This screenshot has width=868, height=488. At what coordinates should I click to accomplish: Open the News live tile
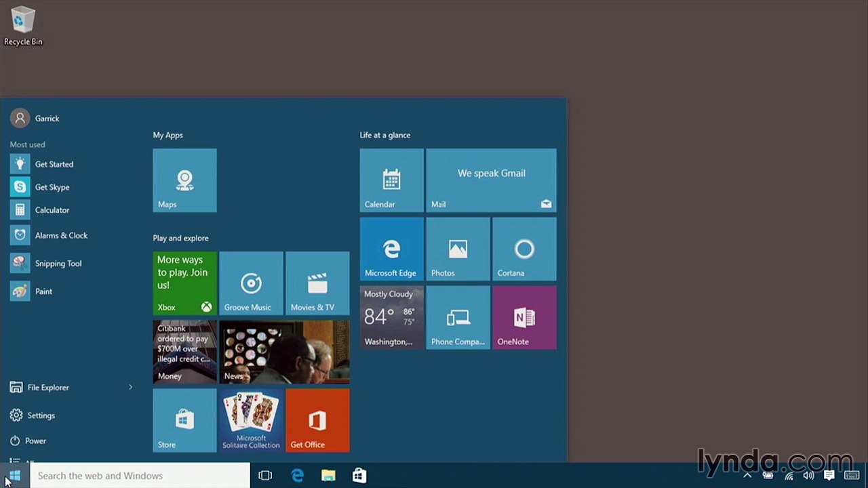[x=284, y=352]
